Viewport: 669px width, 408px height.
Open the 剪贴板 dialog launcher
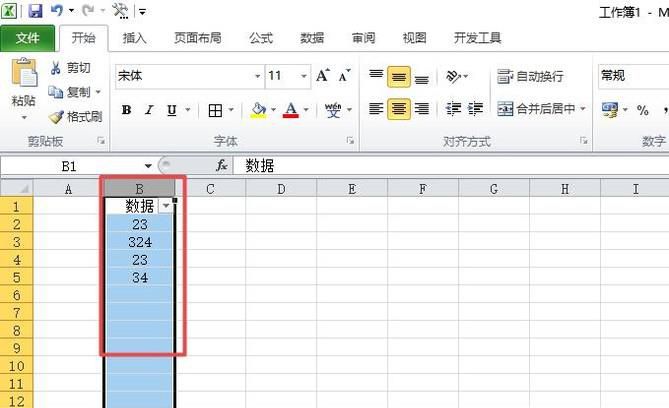point(101,140)
